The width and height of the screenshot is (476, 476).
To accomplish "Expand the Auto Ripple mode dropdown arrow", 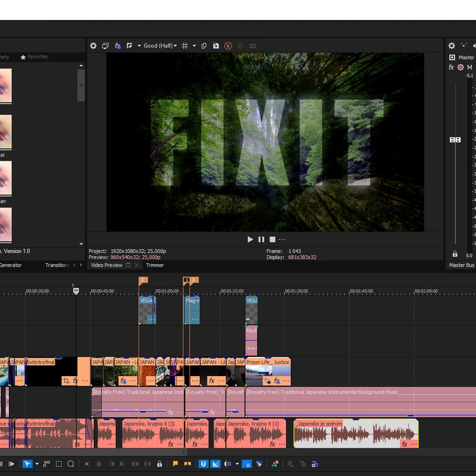I will pyautogui.click(x=237, y=464).
